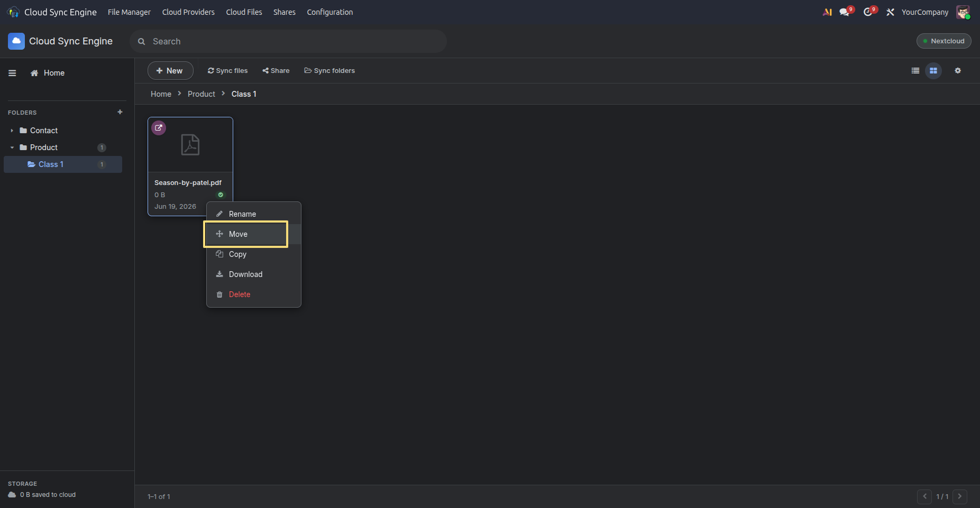The height and width of the screenshot is (508, 980).
Task: Choose Move from the context menu
Action: 254,234
